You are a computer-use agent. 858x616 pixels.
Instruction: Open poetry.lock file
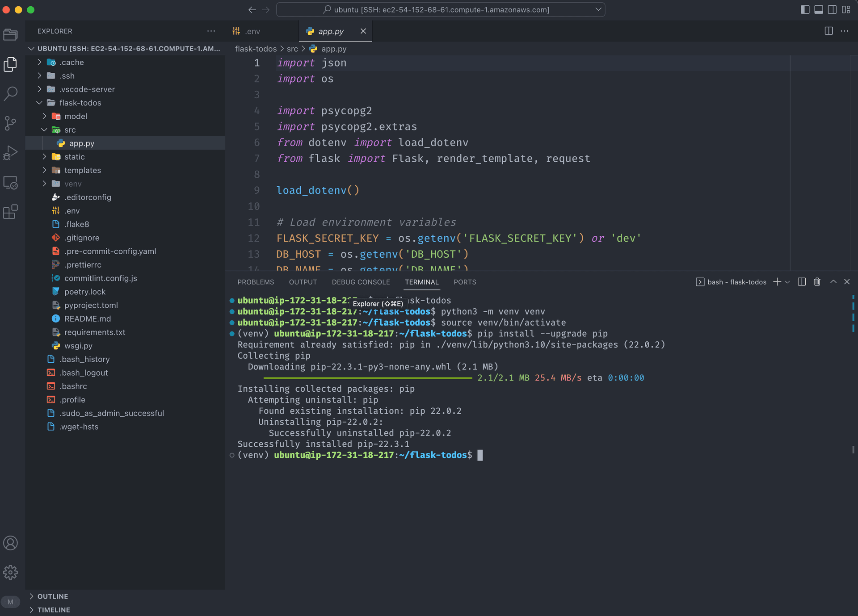[x=125, y=292]
